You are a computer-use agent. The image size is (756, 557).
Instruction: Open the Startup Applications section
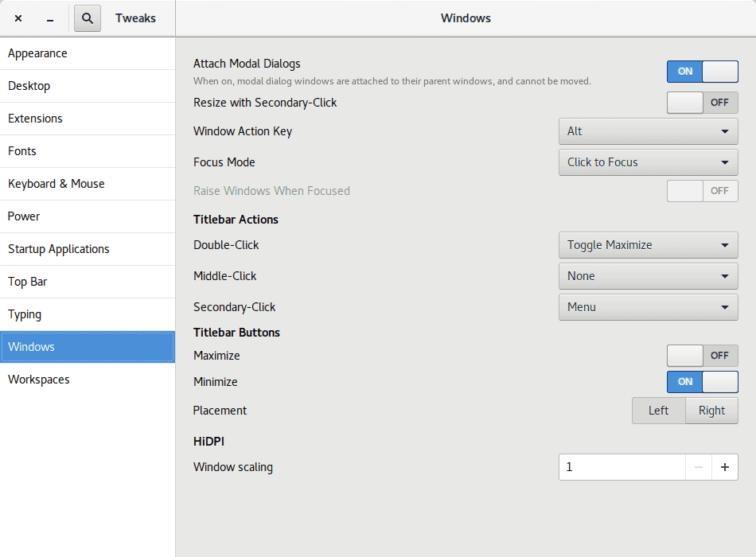pyautogui.click(x=59, y=249)
